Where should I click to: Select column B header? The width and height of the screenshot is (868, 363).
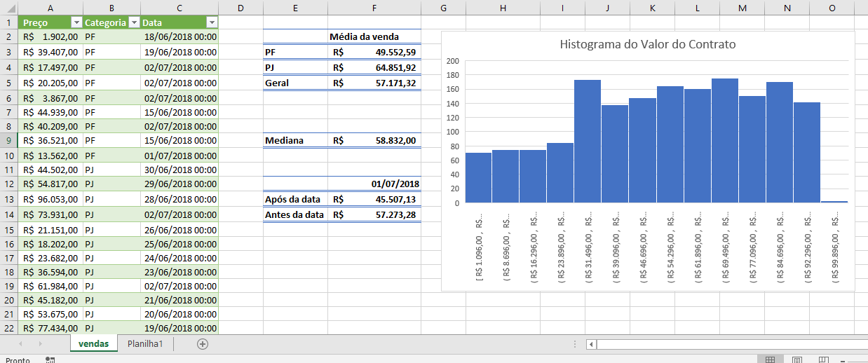(111, 8)
